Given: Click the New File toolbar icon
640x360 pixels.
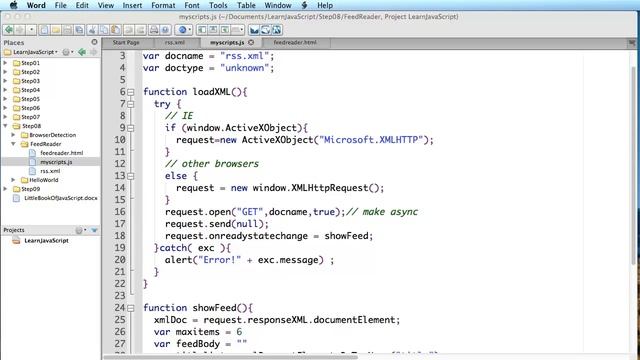Looking at the screenshot, I should (44, 30).
